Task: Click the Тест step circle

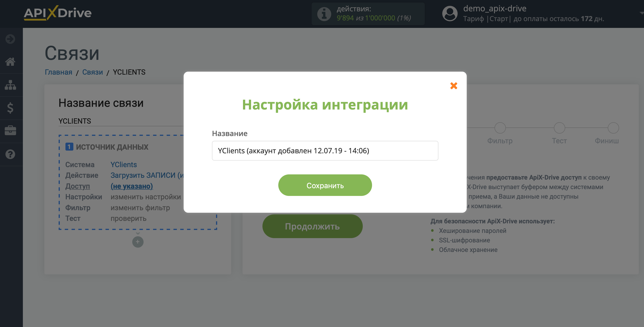Action: (559, 128)
